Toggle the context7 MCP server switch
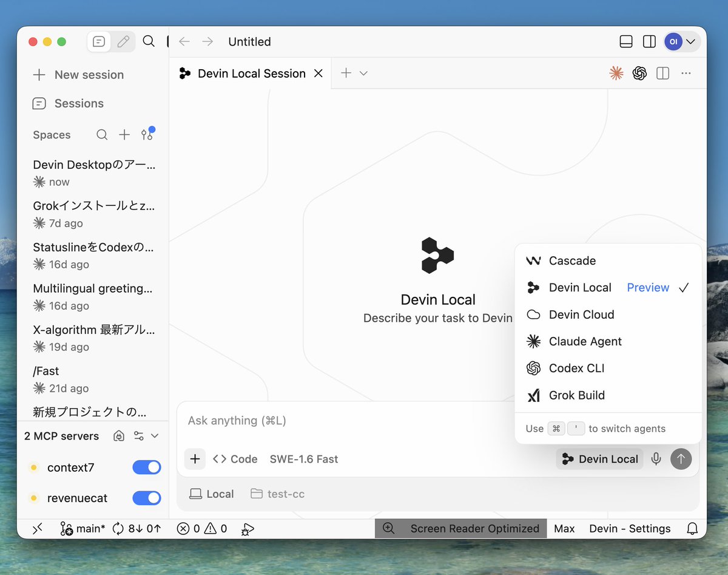This screenshot has width=728, height=575. 146,467
